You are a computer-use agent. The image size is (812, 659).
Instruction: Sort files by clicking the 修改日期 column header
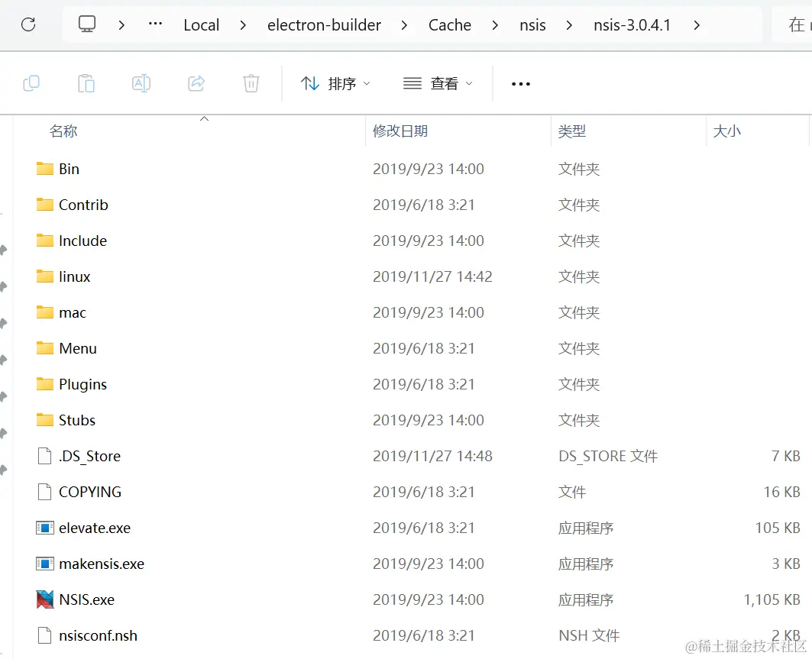(x=400, y=131)
